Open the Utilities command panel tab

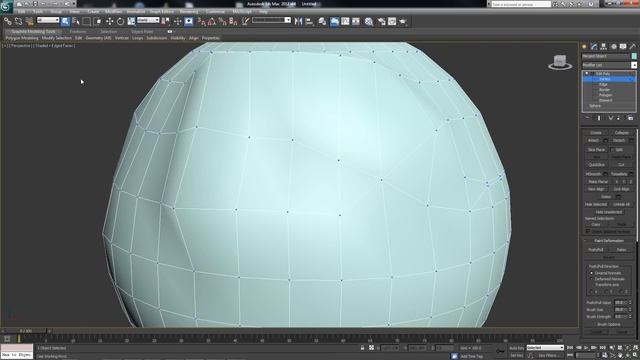click(x=633, y=47)
